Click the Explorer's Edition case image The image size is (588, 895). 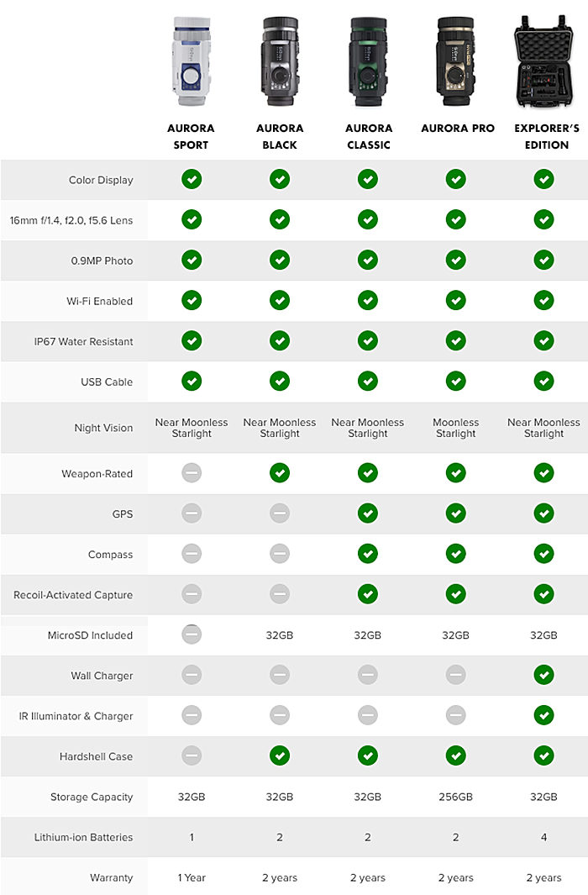(544, 61)
